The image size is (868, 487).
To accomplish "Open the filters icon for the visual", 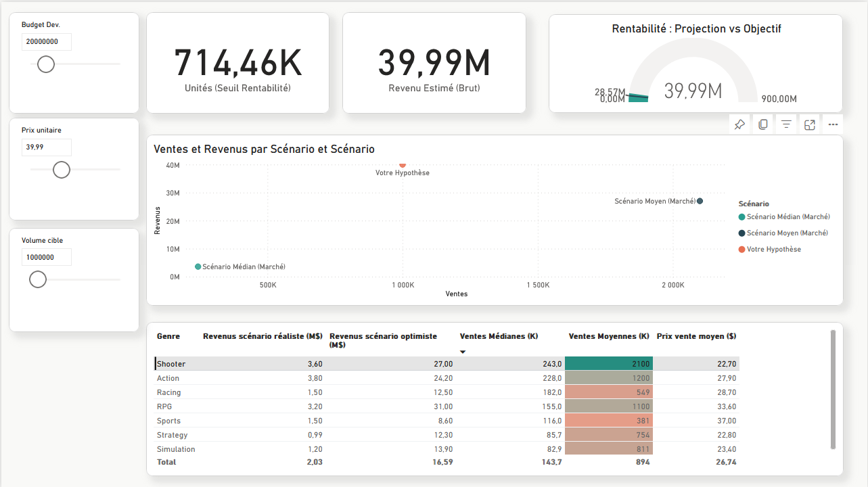I will tap(785, 124).
